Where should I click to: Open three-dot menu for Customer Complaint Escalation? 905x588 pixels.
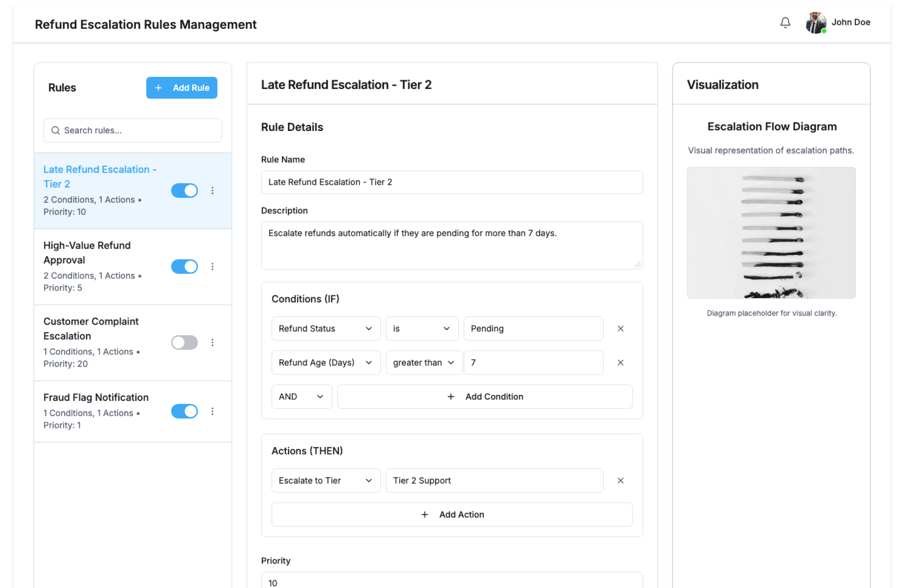(213, 343)
